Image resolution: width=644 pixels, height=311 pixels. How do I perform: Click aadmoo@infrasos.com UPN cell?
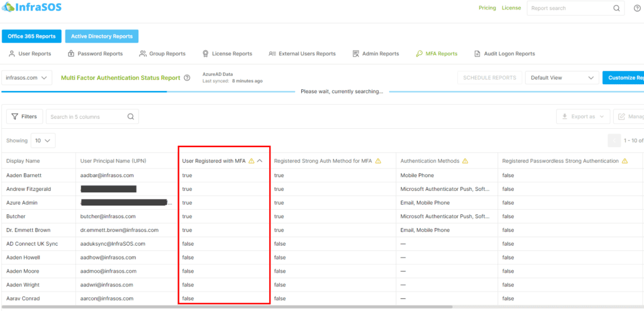[x=108, y=271]
